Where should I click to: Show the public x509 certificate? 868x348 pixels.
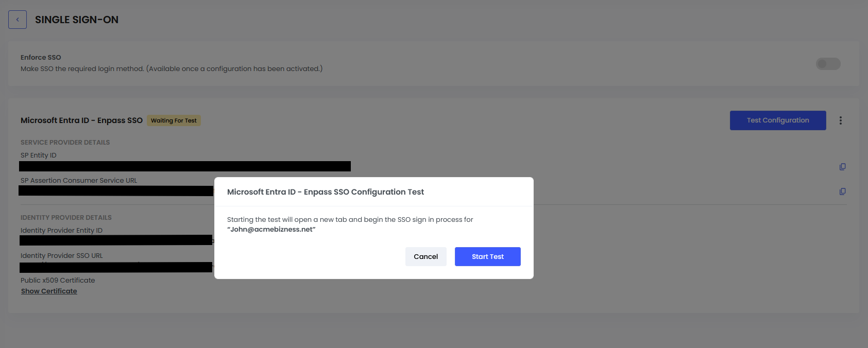pyautogui.click(x=49, y=291)
